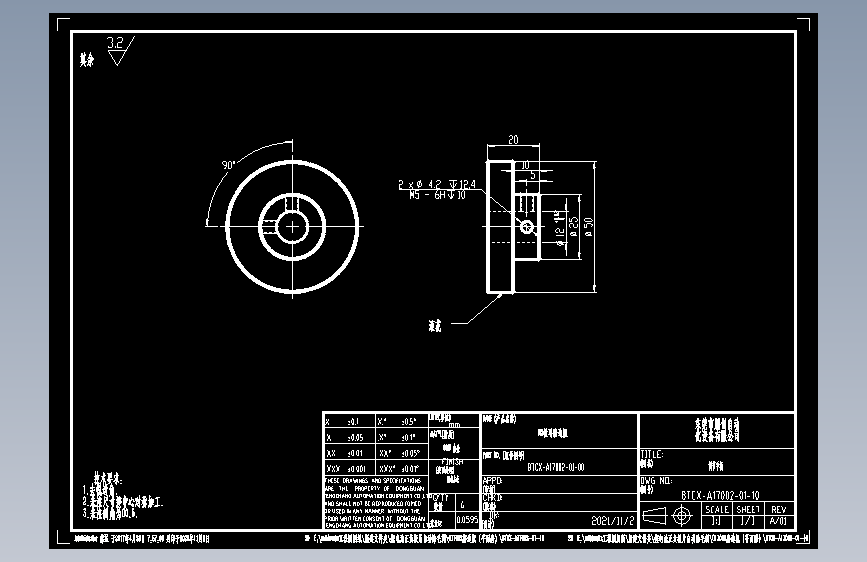Click the mm unit label in title block
The image size is (867, 562).
pyautogui.click(x=455, y=425)
